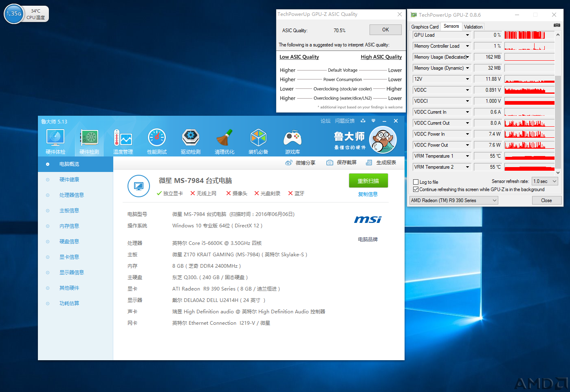Open VRM Temperature 1 dropdown
This screenshot has width=570, height=392.
467,156
